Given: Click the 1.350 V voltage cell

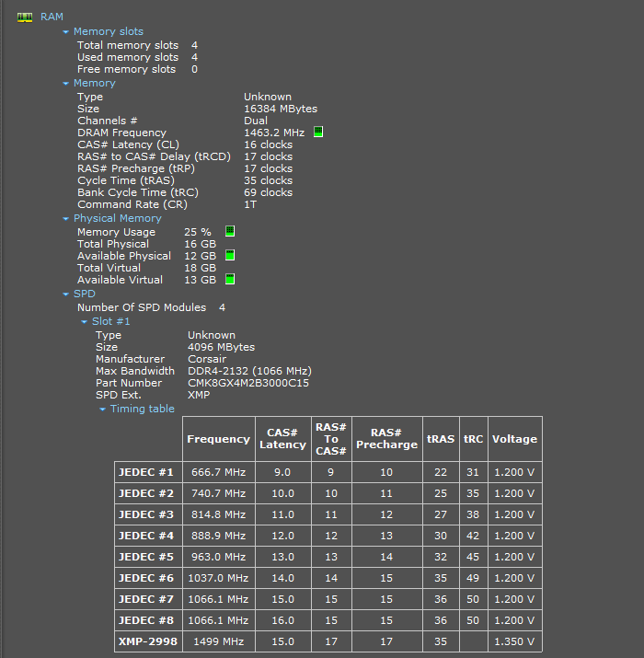Looking at the screenshot, I should [515, 641].
